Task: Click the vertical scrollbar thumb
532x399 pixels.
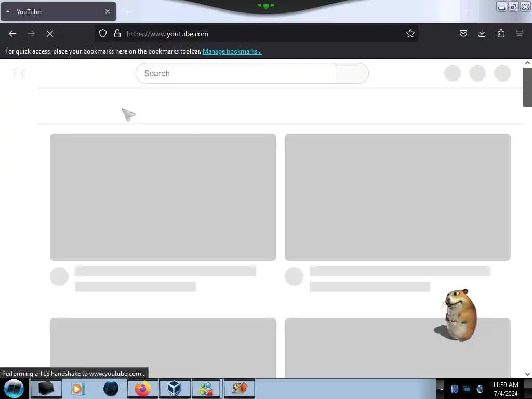Action: pyautogui.click(x=527, y=87)
